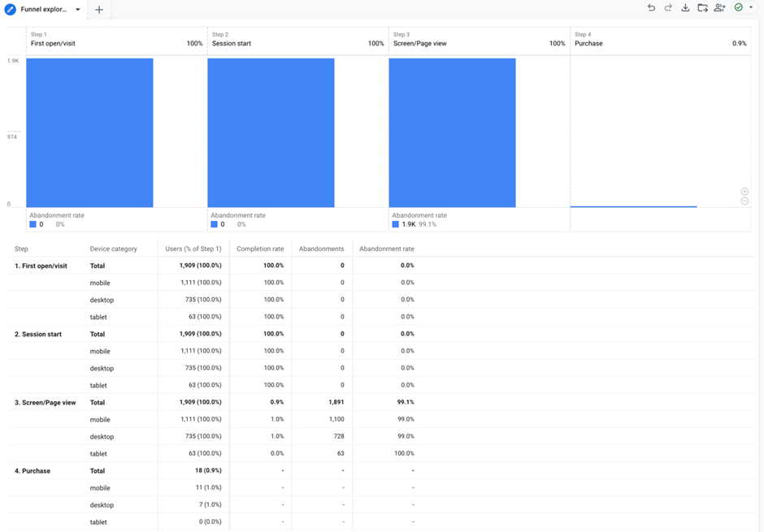The height and width of the screenshot is (532, 764).
Task: Click the Completion rate column header
Action: pyautogui.click(x=260, y=249)
